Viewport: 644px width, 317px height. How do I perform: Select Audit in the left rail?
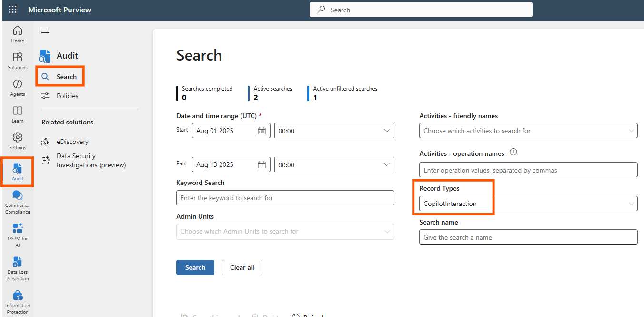pos(18,172)
